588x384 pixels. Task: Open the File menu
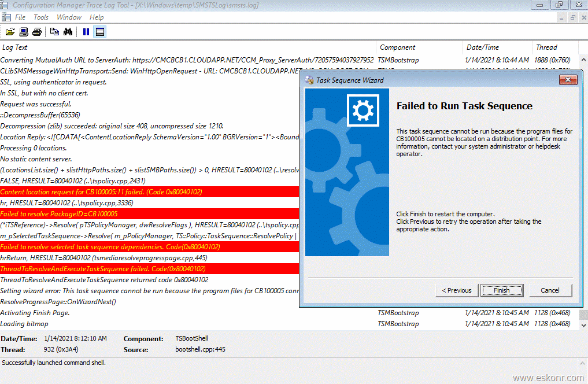tap(20, 17)
